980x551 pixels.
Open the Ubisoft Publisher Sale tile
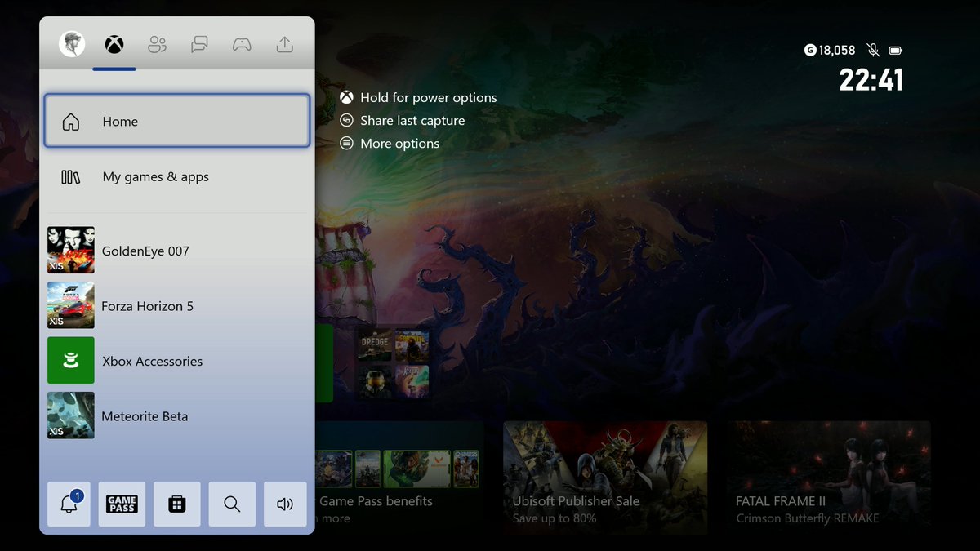605,478
